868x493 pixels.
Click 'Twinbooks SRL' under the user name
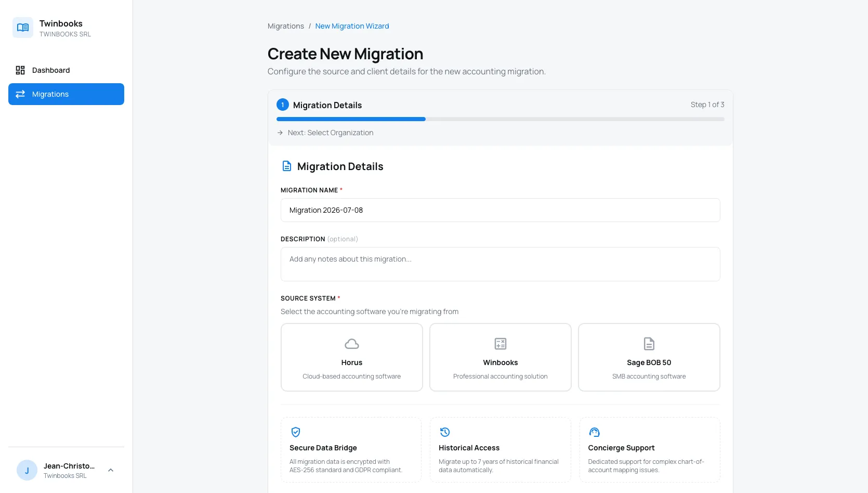click(x=65, y=476)
